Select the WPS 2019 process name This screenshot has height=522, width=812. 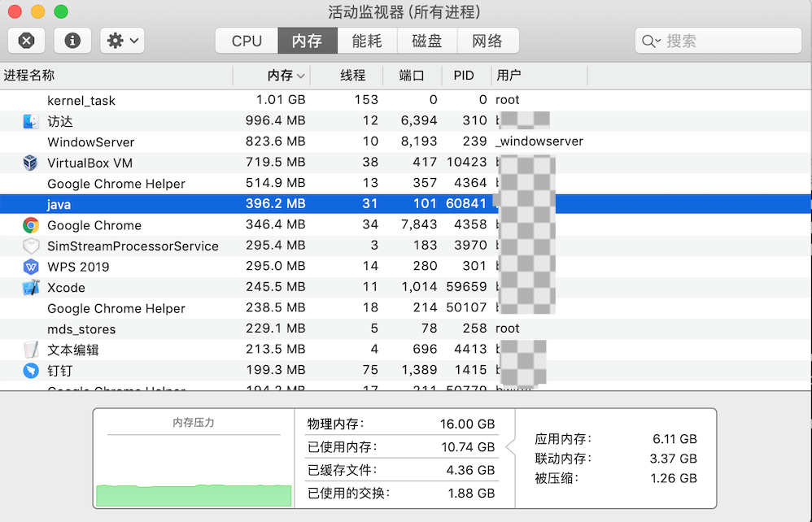pyautogui.click(x=78, y=267)
